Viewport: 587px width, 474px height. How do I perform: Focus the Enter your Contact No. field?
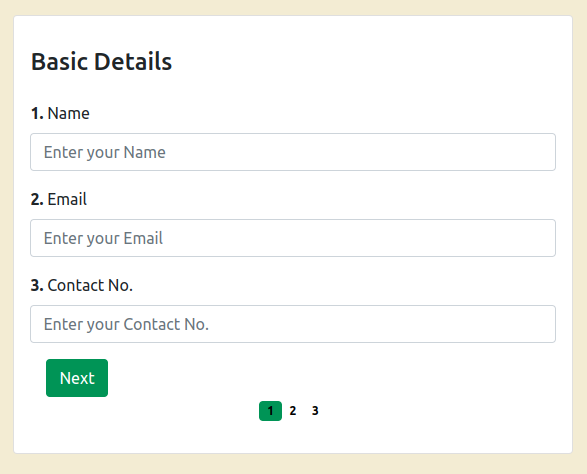(293, 324)
